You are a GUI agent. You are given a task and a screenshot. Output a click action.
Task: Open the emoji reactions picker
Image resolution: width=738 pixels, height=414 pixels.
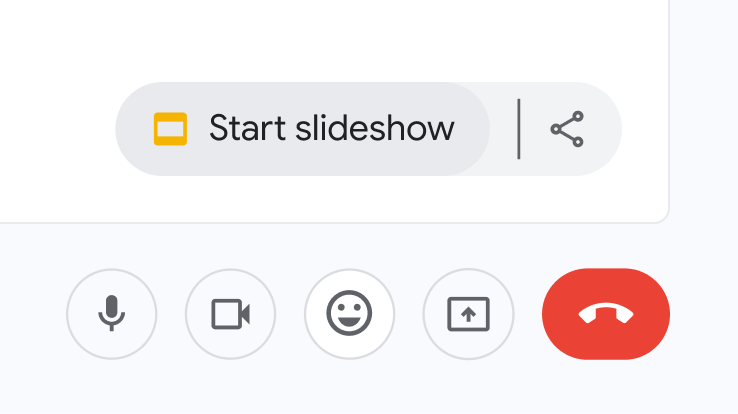pyautogui.click(x=349, y=314)
